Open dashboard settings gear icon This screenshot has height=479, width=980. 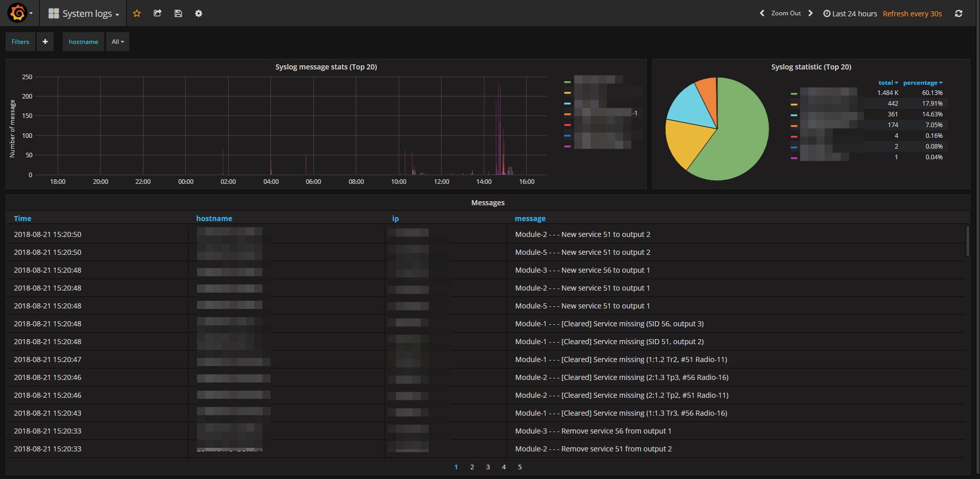(199, 13)
